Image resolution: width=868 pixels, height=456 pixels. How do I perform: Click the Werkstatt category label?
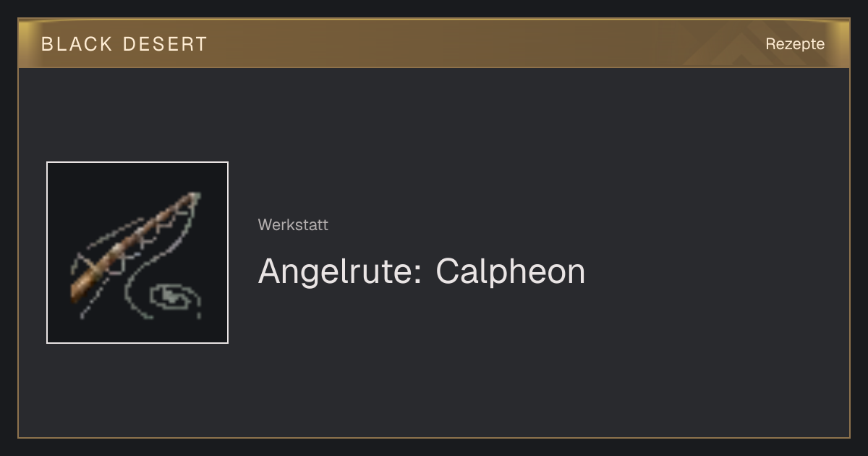coord(293,225)
